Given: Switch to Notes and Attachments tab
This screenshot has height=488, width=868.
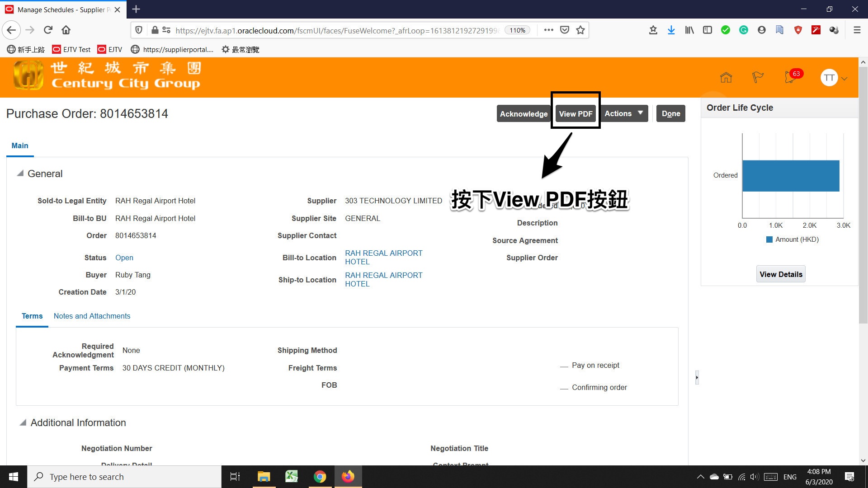Looking at the screenshot, I should (92, 316).
